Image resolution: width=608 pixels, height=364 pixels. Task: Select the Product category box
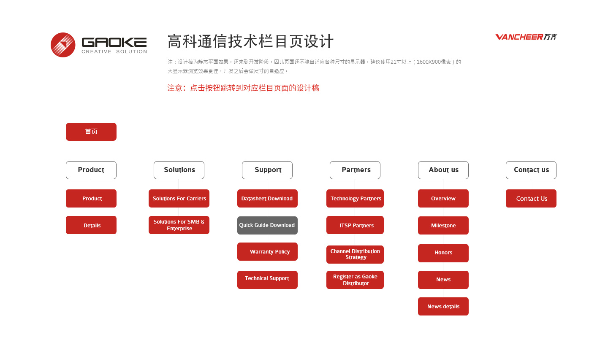[91, 170]
